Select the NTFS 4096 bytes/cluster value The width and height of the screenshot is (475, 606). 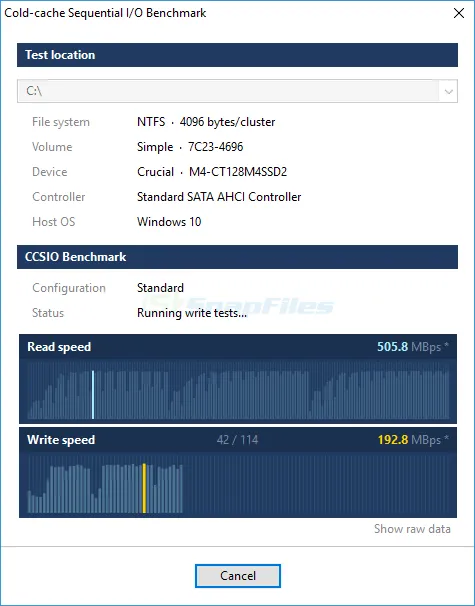(206, 122)
